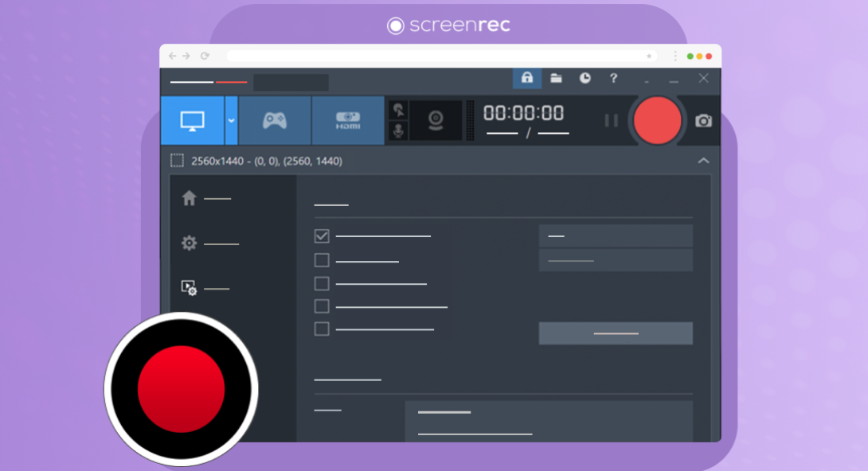The height and width of the screenshot is (471, 868).
Task: Tick the fifth checkbox in options list
Action: [x=322, y=329]
